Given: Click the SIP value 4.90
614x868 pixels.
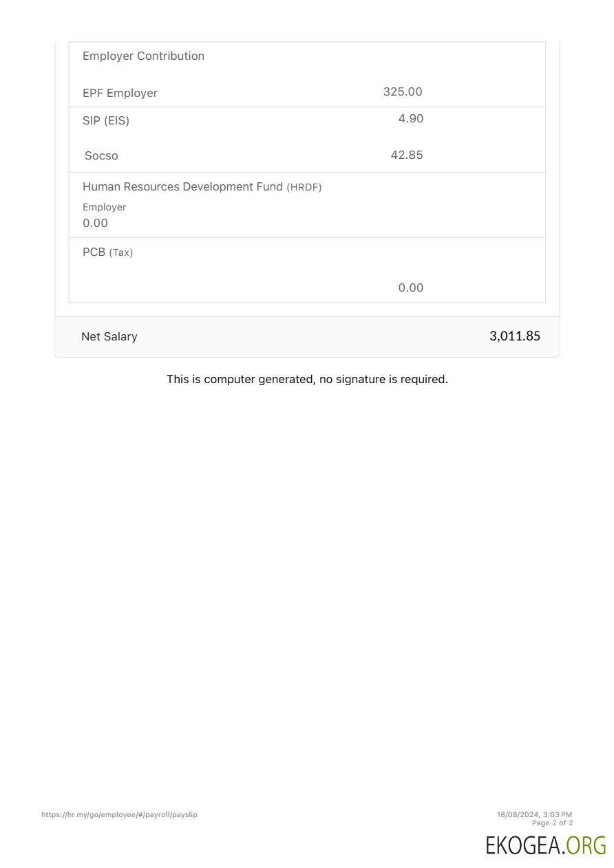Looking at the screenshot, I should tap(410, 119).
